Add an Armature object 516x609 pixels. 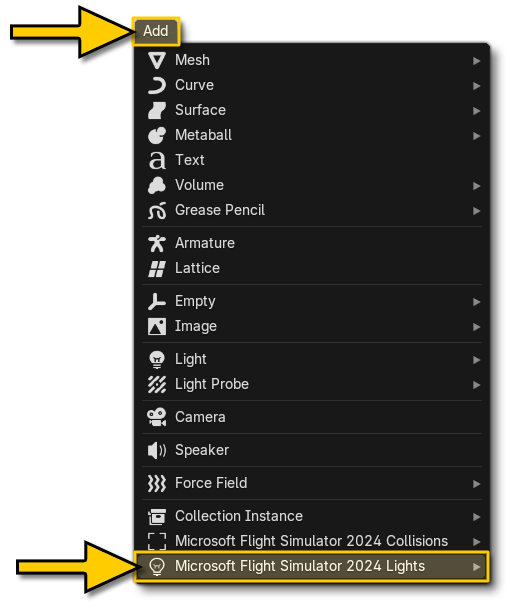coord(312,244)
